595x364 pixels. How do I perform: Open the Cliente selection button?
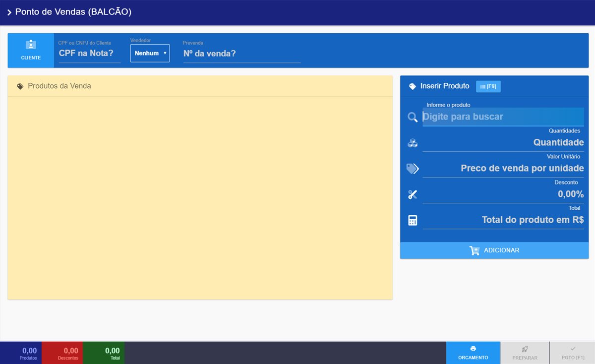[x=31, y=51]
